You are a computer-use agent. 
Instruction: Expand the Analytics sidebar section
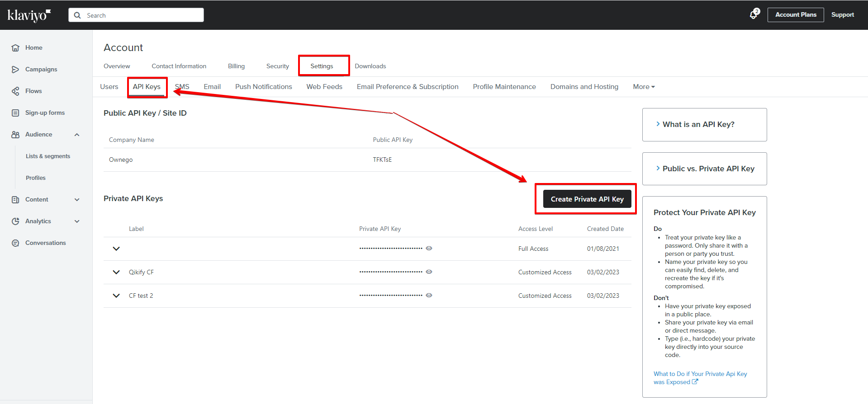[x=77, y=221]
